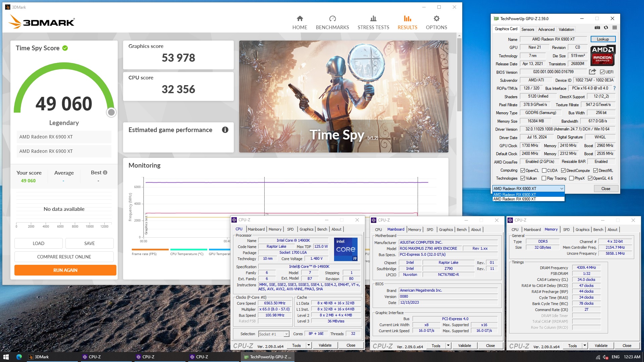Open Tools dropdown arrow in CPU-Z Memory window
Image resolution: width=644 pixels, height=362 pixels.
(x=585, y=346)
